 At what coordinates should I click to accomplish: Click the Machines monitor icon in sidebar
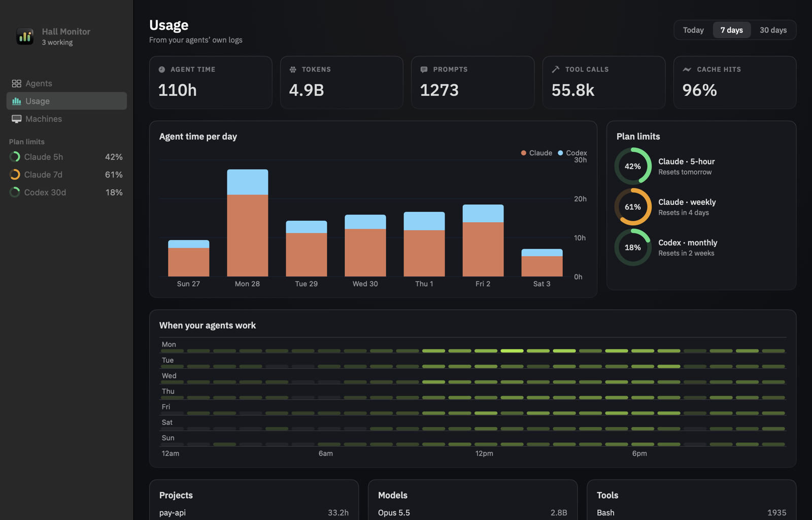tap(17, 119)
